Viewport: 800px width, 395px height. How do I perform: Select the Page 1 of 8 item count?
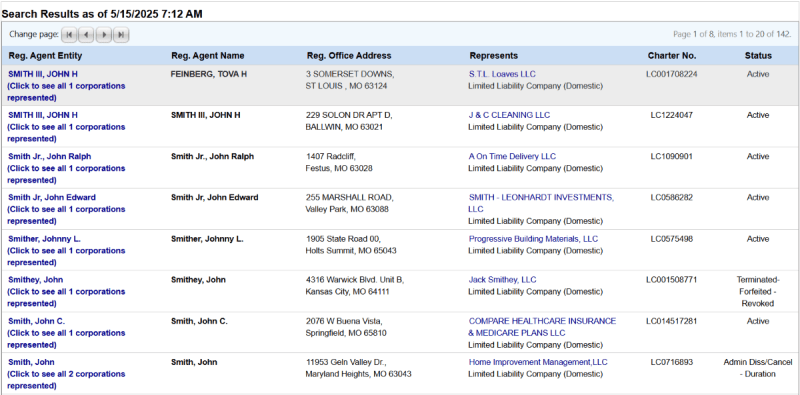[x=732, y=34]
